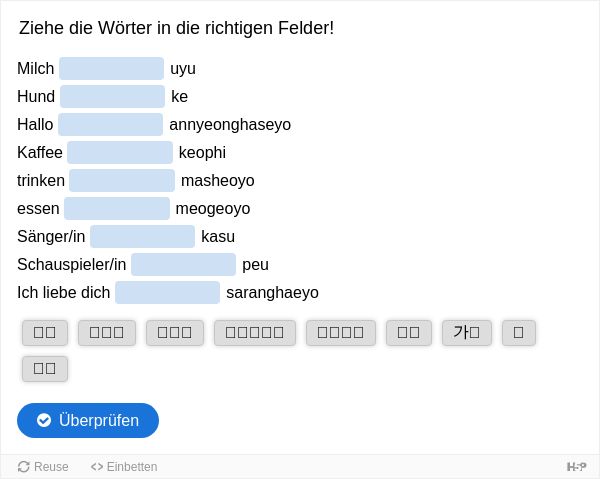Select the drop field next to Milch
This screenshot has height=479, width=600.
point(112,68)
